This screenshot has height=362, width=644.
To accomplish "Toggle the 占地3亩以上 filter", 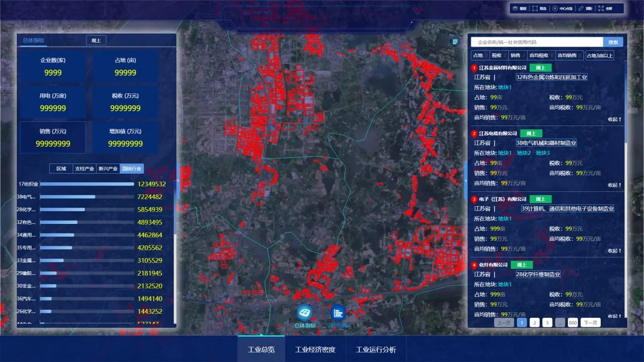I will coord(600,55).
